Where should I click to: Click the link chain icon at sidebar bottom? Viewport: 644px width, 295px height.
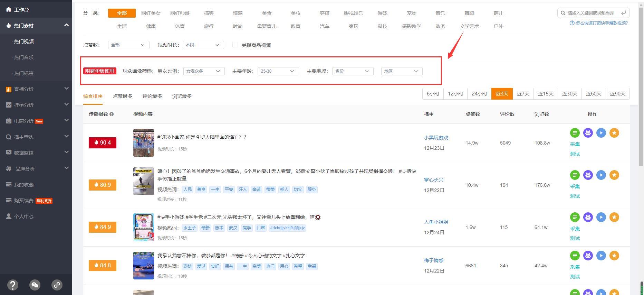(57, 285)
